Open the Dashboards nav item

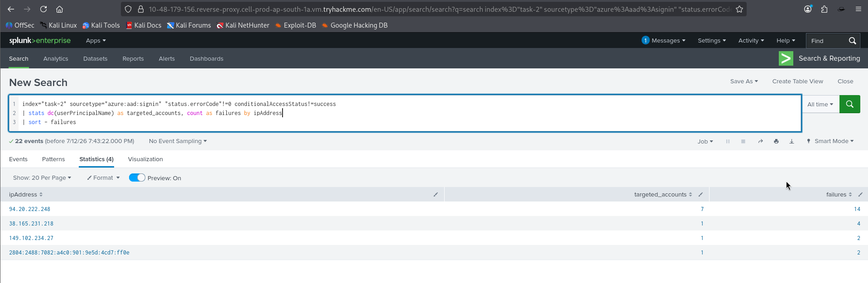(206, 59)
